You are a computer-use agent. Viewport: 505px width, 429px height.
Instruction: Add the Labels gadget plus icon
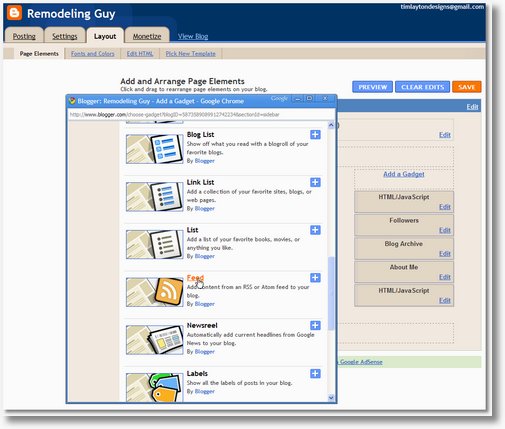pos(315,373)
